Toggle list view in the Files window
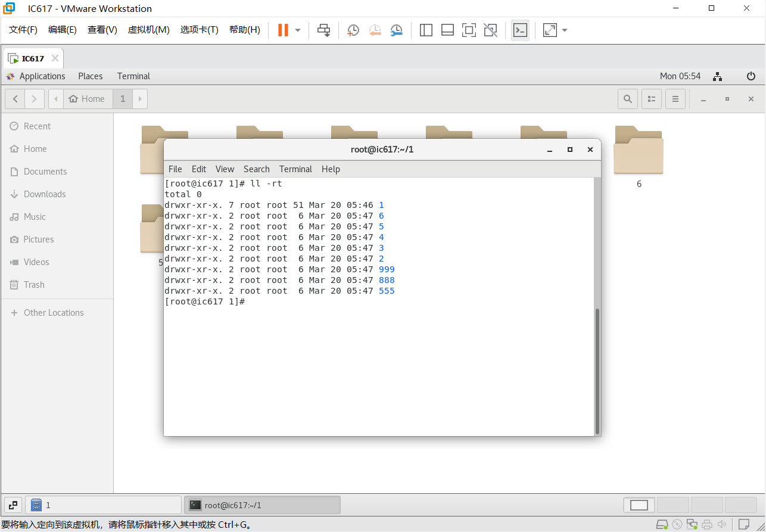 point(652,99)
